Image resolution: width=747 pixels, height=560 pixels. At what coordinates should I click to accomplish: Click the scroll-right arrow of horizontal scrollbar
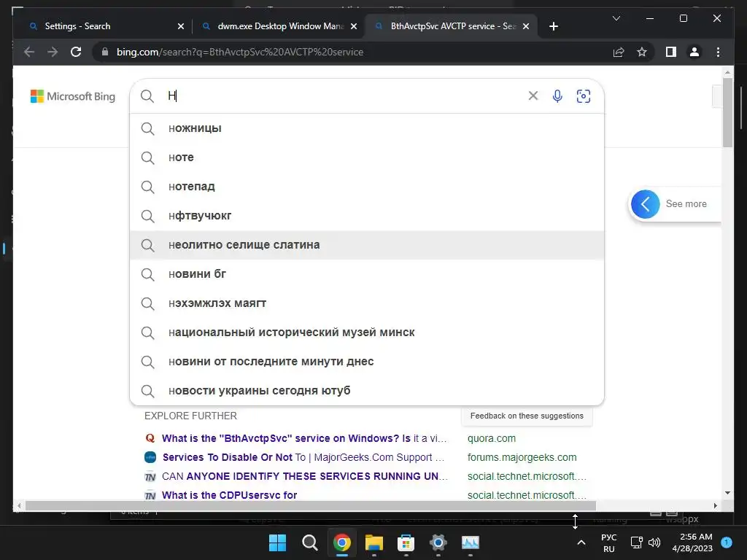click(715, 506)
